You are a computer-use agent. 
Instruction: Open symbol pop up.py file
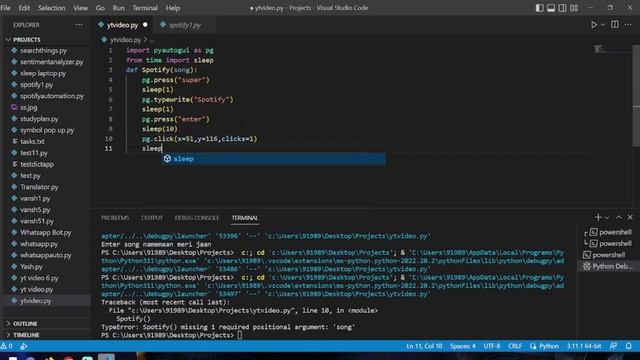47,130
